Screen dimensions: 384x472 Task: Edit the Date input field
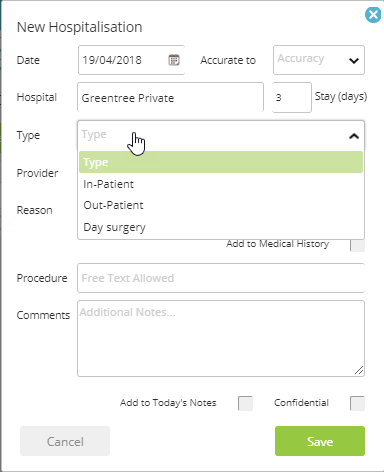[x=131, y=60]
